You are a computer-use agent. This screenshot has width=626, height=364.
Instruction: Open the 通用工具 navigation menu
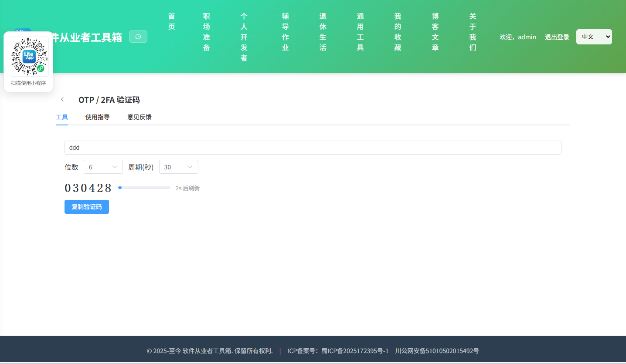[x=361, y=32]
